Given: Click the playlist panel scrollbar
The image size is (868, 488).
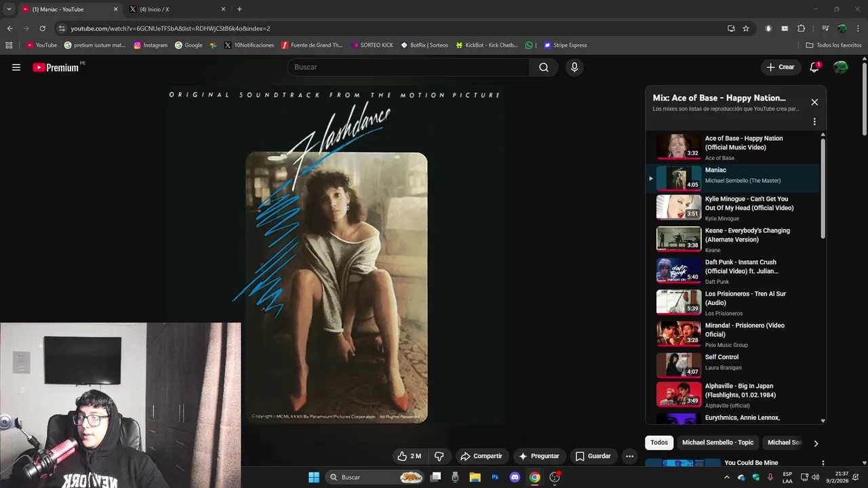Looking at the screenshot, I should tap(823, 190).
